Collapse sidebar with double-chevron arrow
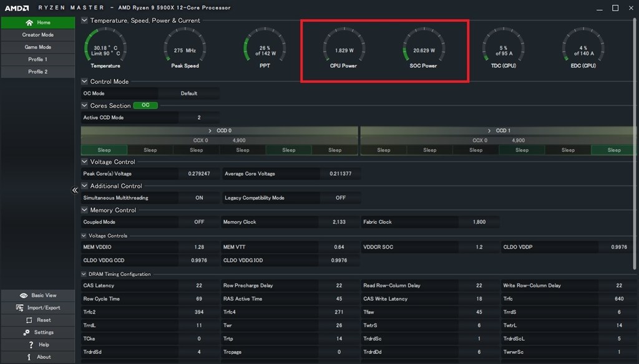 [75, 190]
